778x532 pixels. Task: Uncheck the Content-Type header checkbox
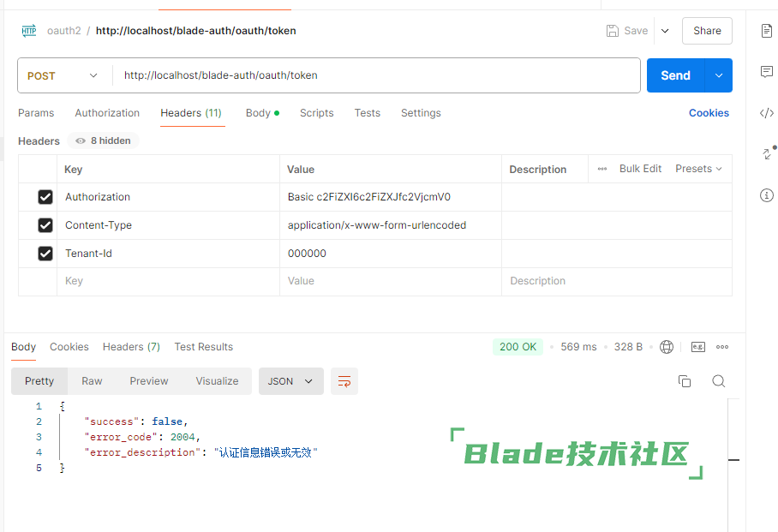click(45, 225)
